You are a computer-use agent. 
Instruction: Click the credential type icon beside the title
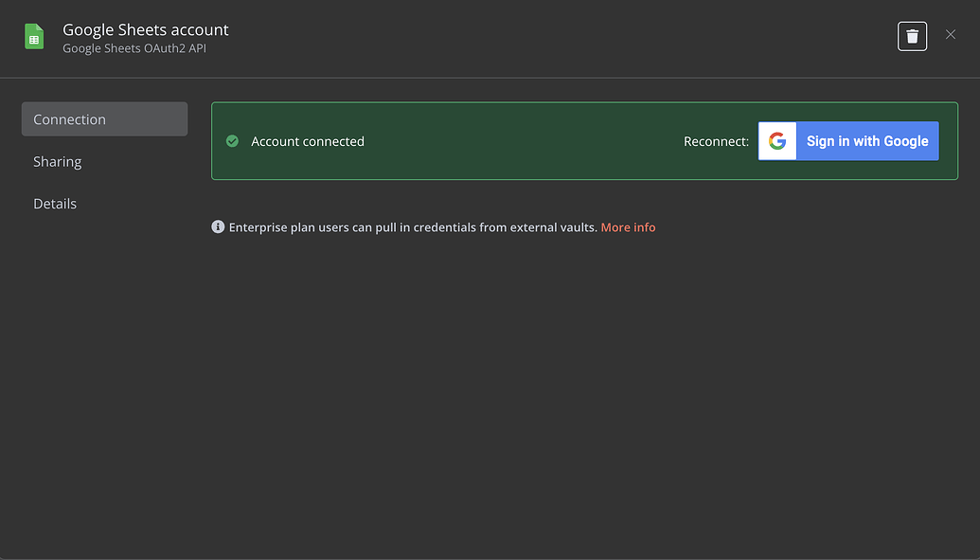pyautogui.click(x=34, y=35)
